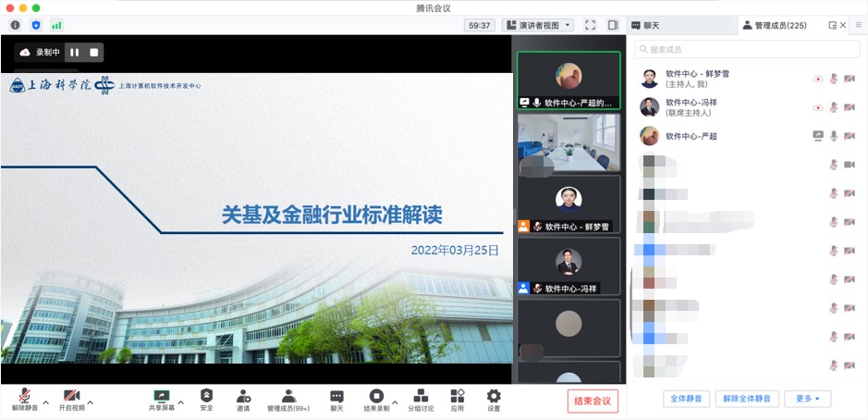Open 设置 settings

click(x=494, y=400)
